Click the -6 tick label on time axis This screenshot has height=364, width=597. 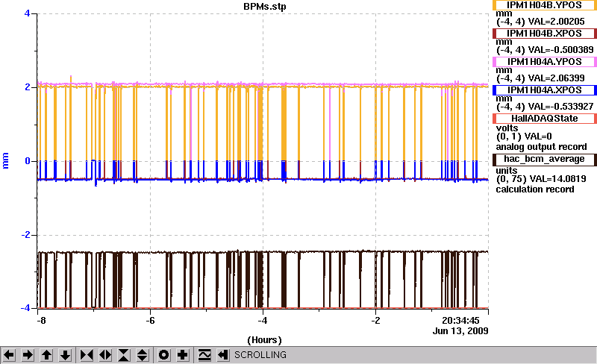[151, 321]
